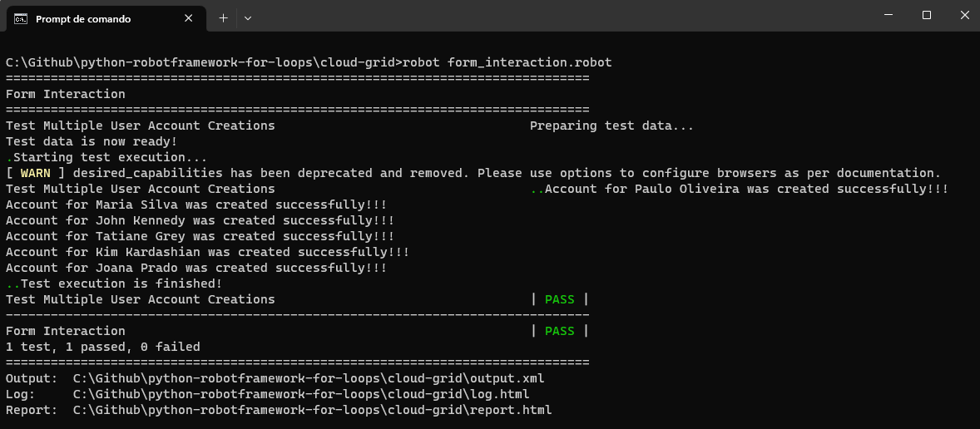Click the yellow WARN label
This screenshot has width=980, height=429.
[x=35, y=173]
